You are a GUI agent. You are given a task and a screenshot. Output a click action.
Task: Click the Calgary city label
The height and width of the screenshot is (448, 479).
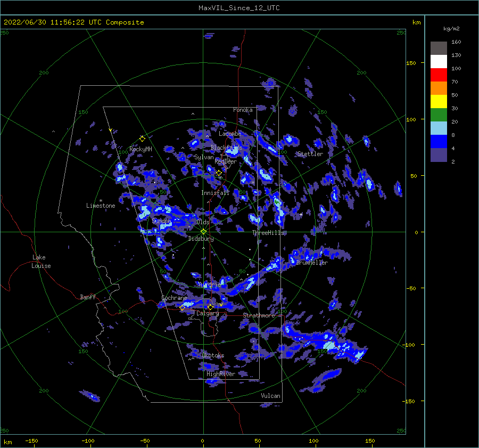pos(208,313)
